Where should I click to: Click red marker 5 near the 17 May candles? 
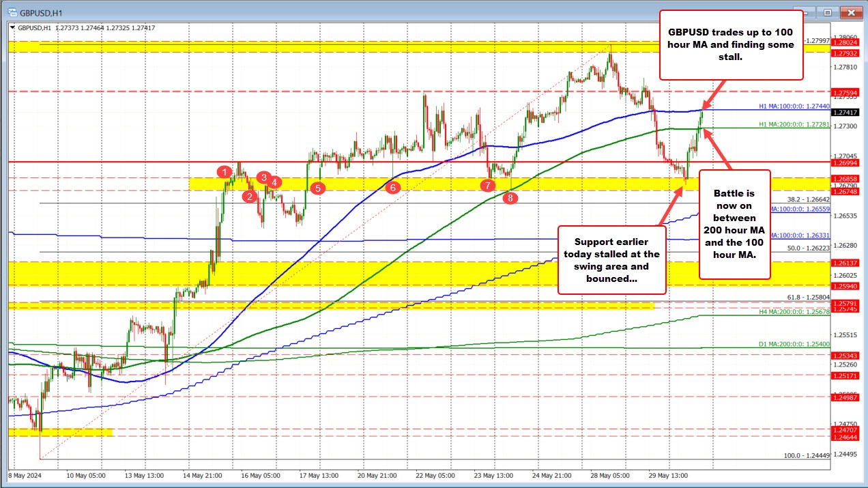pyautogui.click(x=317, y=187)
